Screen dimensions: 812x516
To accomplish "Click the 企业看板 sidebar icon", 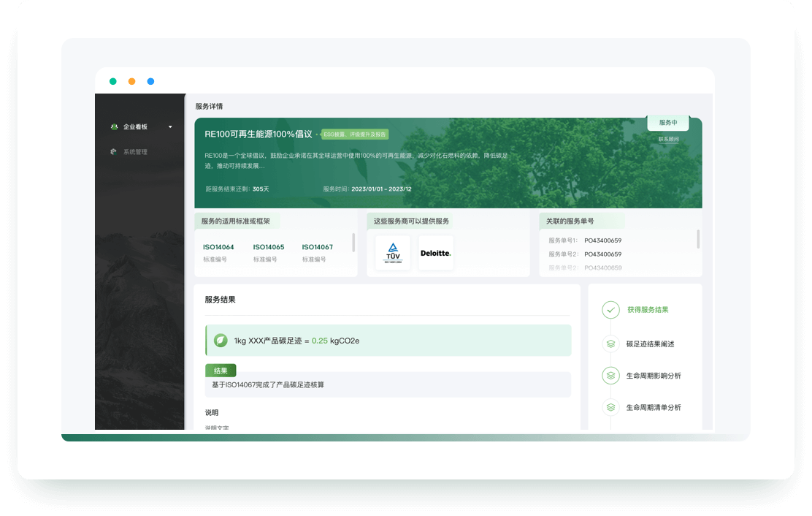I will (x=114, y=126).
